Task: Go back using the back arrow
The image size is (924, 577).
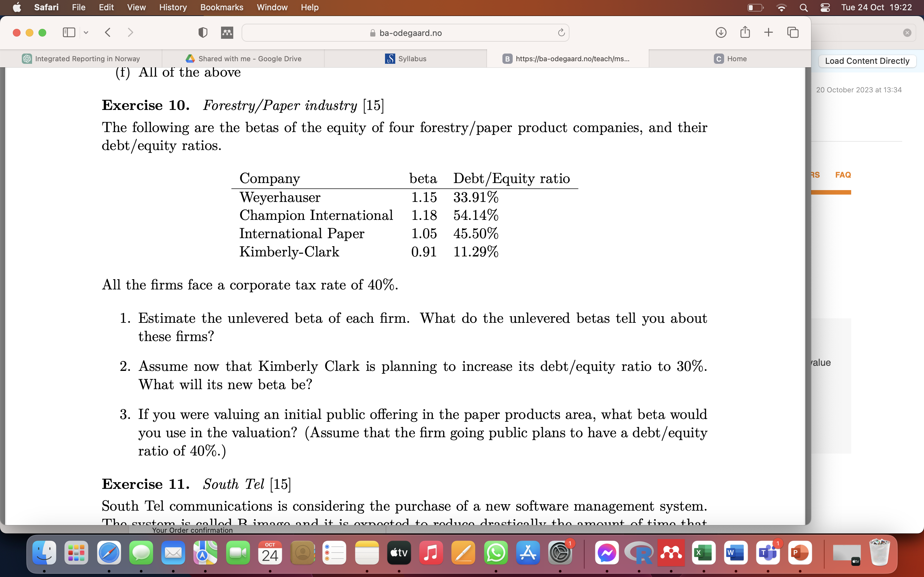Action: 108,32
